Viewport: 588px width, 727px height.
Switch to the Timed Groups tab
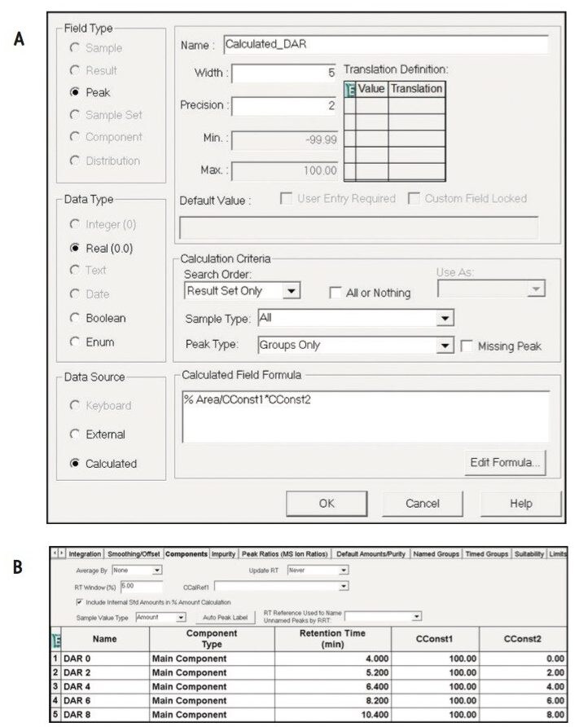(x=486, y=554)
